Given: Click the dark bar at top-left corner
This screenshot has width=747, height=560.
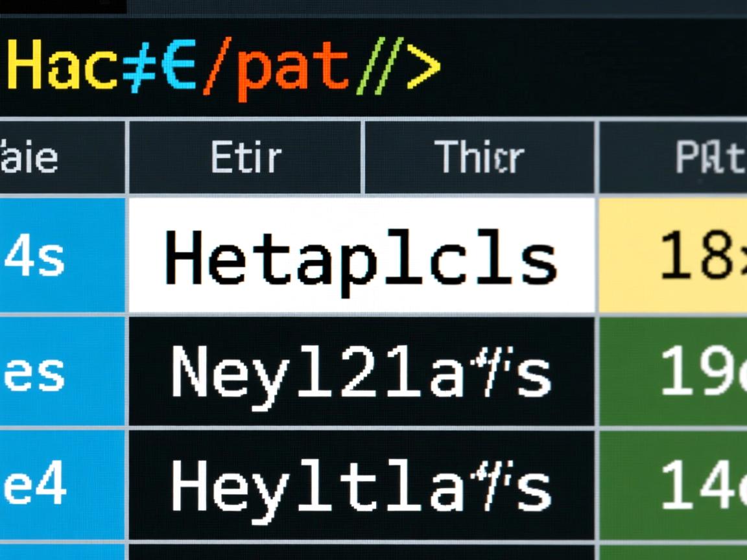Looking at the screenshot, I should tap(62, 6).
